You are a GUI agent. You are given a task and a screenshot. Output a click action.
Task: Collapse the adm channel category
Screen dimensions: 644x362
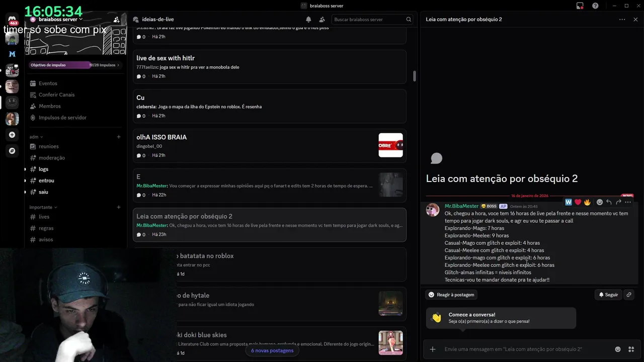36,137
